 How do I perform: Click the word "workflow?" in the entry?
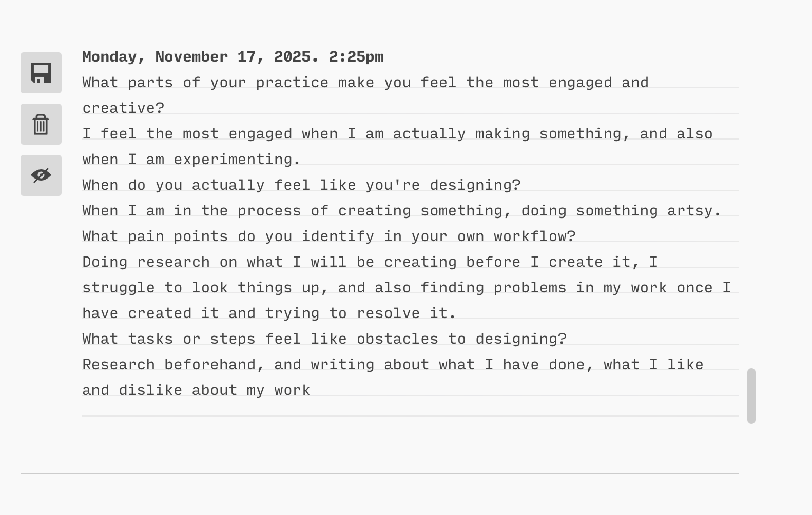tap(534, 236)
